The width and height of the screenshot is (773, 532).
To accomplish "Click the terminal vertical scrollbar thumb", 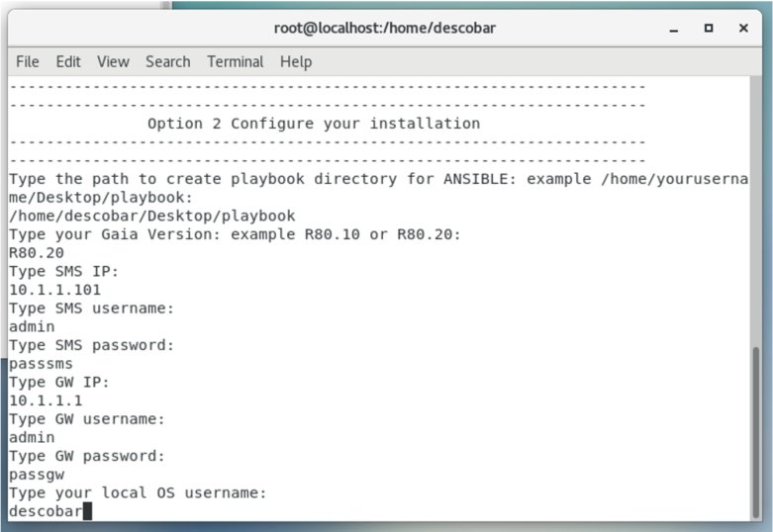I will coord(756,432).
